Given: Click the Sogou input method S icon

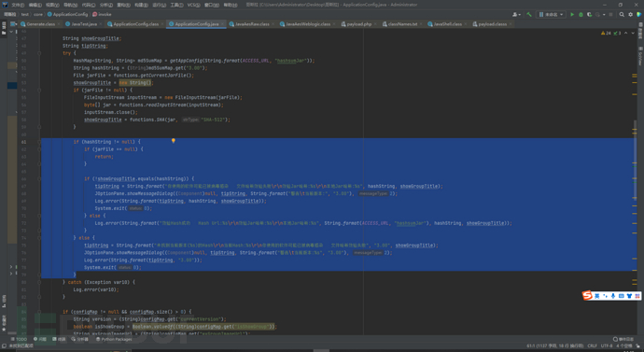Looking at the screenshot, I should pyautogui.click(x=588, y=295).
